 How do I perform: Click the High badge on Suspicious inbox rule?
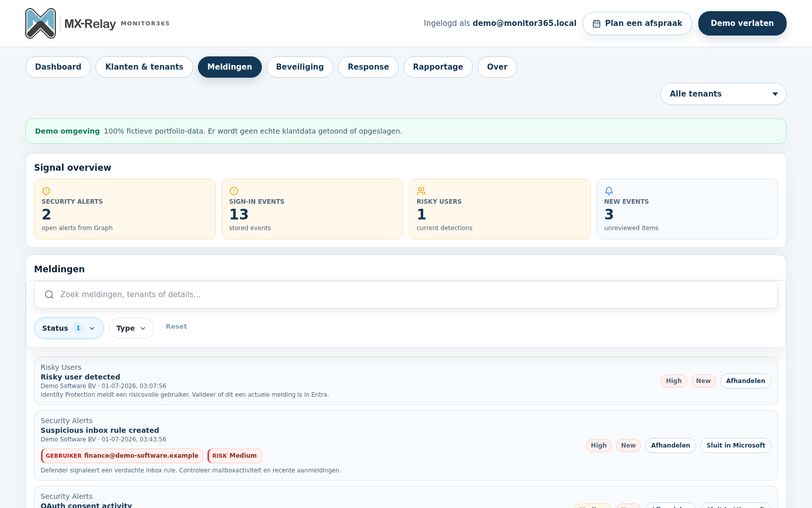(x=599, y=446)
